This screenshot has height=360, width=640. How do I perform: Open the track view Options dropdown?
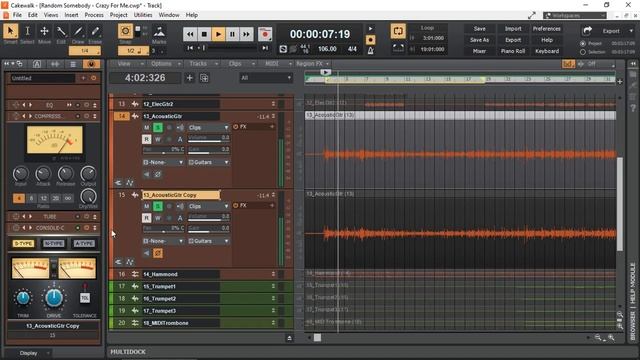[x=165, y=64]
